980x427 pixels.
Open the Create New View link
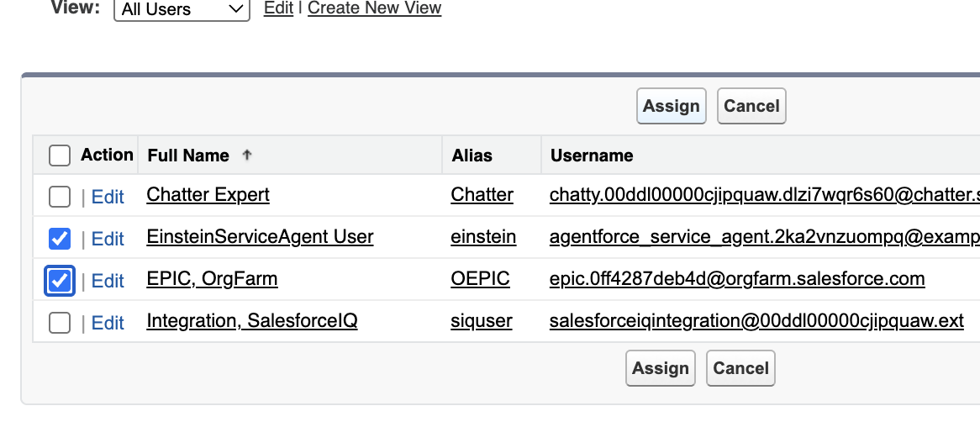pyautogui.click(x=374, y=8)
